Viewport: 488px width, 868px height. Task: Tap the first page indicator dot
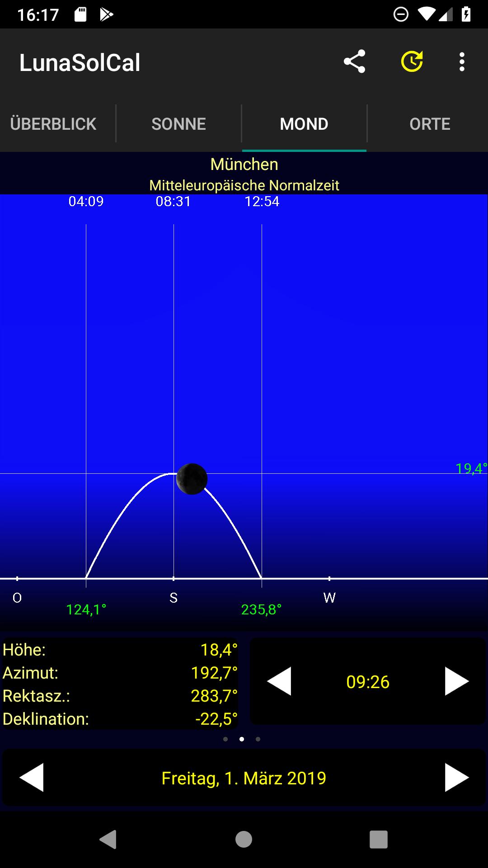click(225, 739)
